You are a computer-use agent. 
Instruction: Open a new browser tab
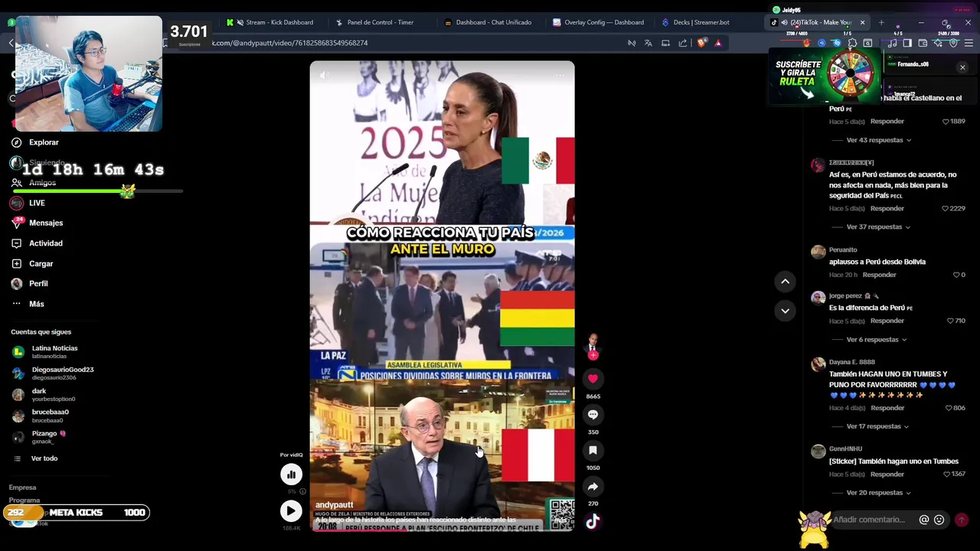[881, 22]
